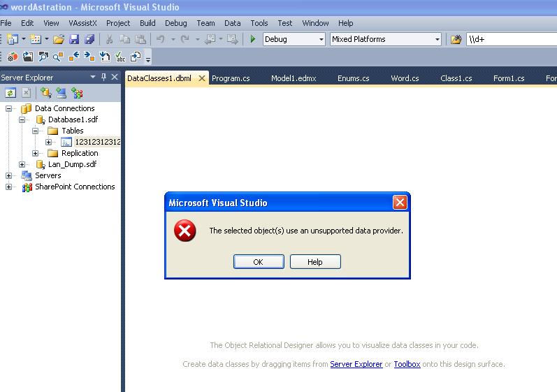Click OK in the error dialog
The height and width of the screenshot is (392, 557).
click(x=259, y=262)
